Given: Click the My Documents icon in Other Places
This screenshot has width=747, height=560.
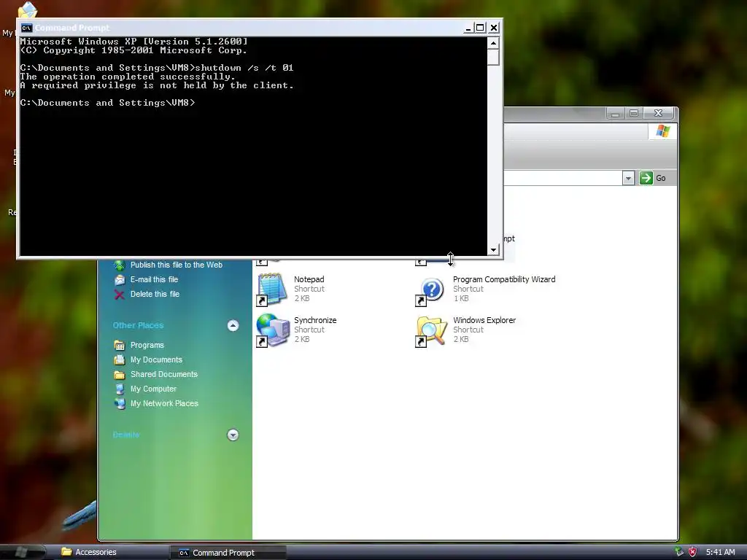Looking at the screenshot, I should point(120,360).
